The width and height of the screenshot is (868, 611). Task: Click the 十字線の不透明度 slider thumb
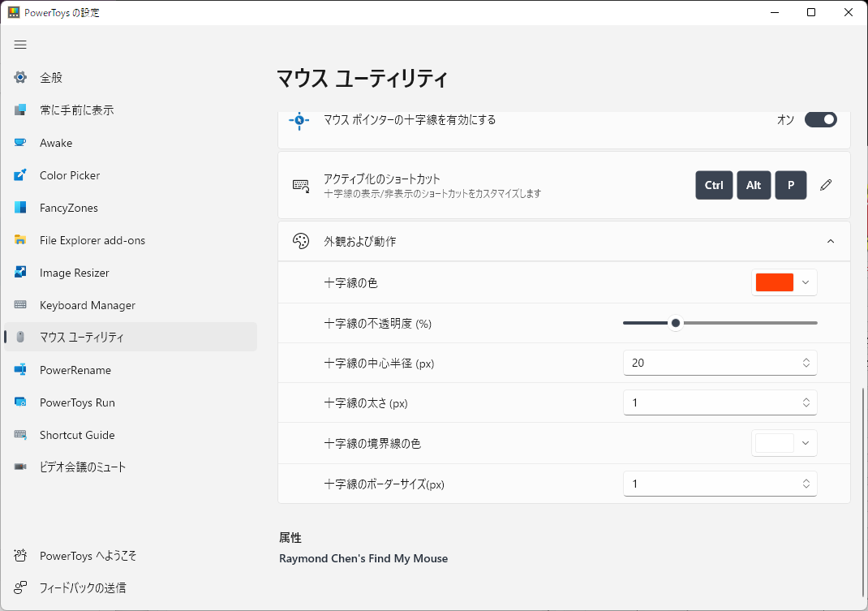click(675, 323)
